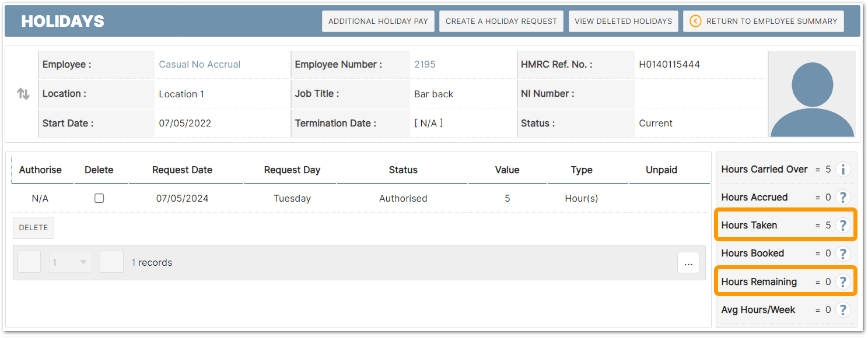The height and width of the screenshot is (338, 868).
Task: Return to Employee Summary
Action: (x=764, y=21)
